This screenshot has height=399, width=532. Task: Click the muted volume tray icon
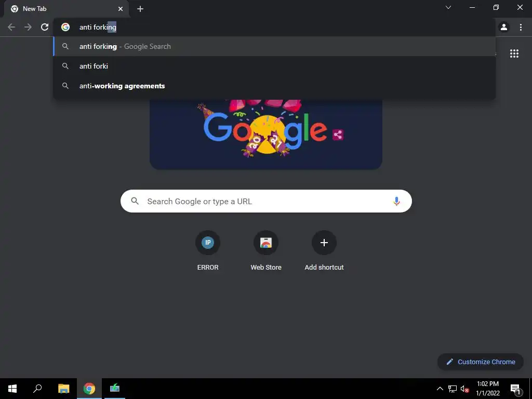pos(464,389)
